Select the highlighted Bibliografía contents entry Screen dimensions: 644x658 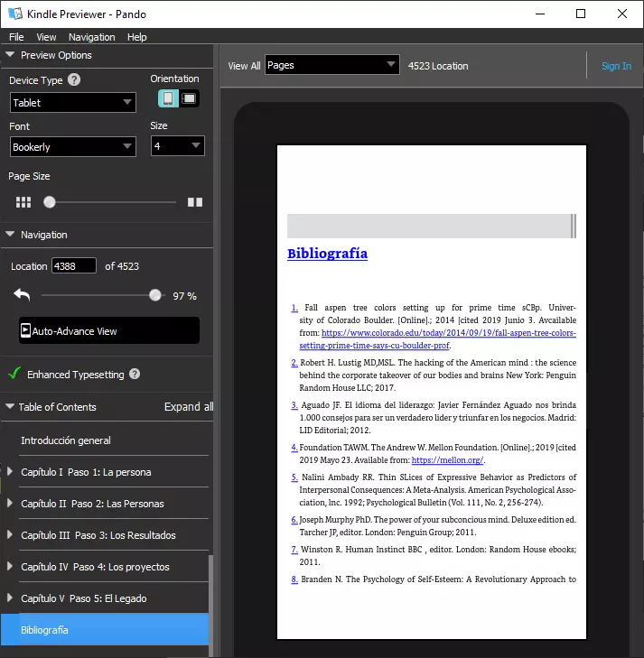pos(105,629)
